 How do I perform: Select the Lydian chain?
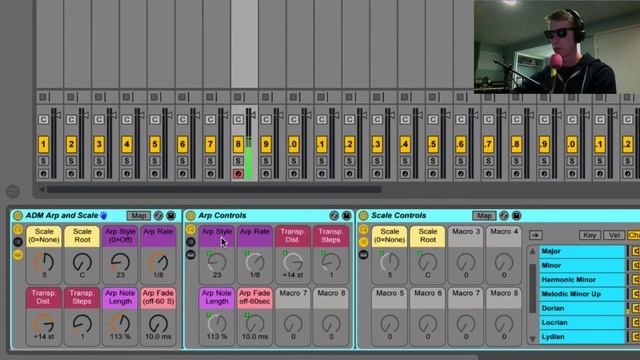582,337
